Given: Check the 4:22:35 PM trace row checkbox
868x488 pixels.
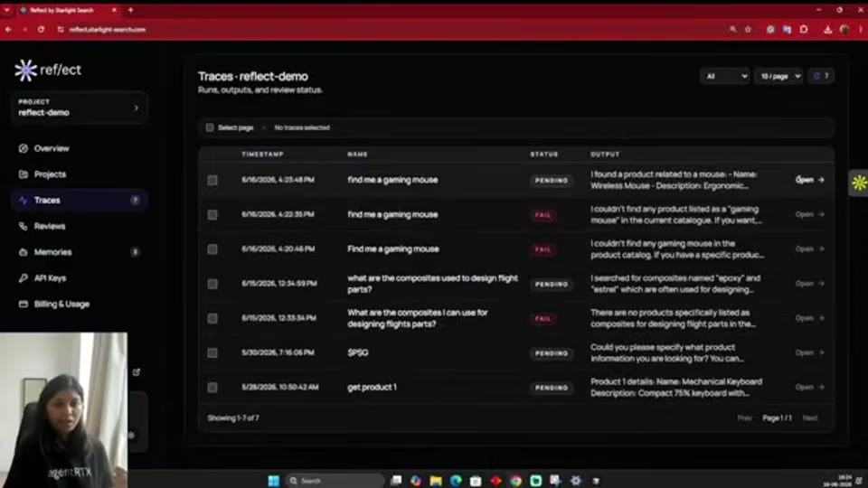Looking at the screenshot, I should [212, 215].
